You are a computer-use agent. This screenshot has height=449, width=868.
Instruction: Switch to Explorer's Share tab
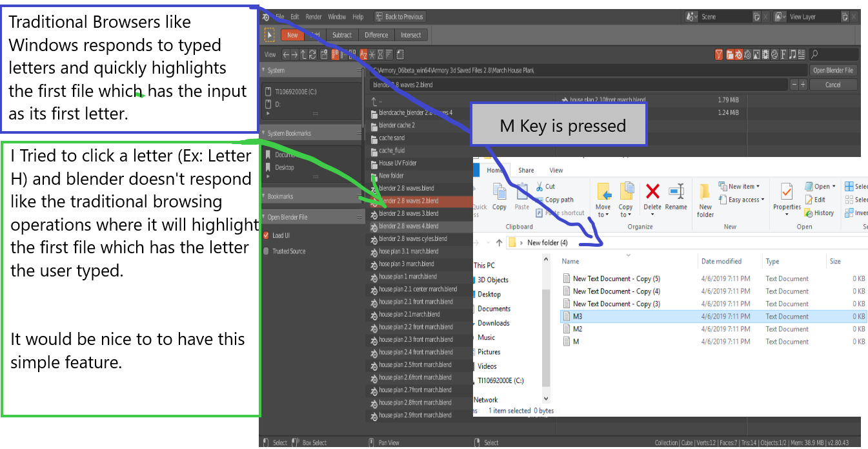pos(526,171)
